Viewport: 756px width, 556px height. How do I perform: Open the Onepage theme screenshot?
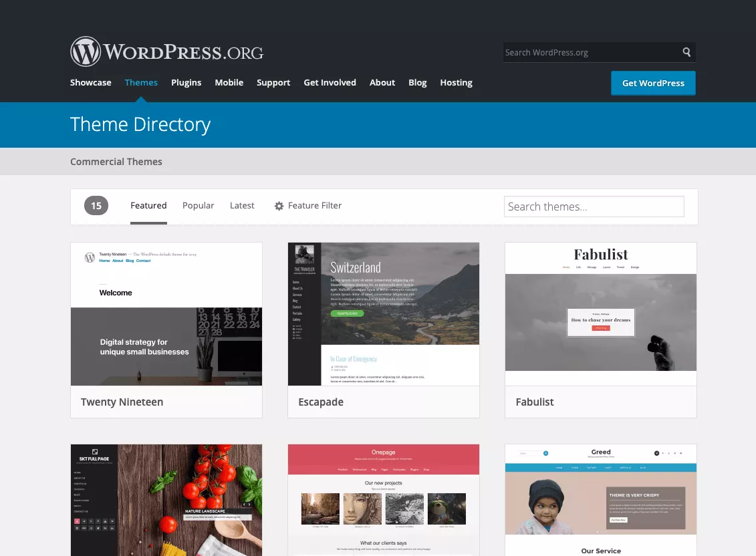pyautogui.click(x=384, y=500)
